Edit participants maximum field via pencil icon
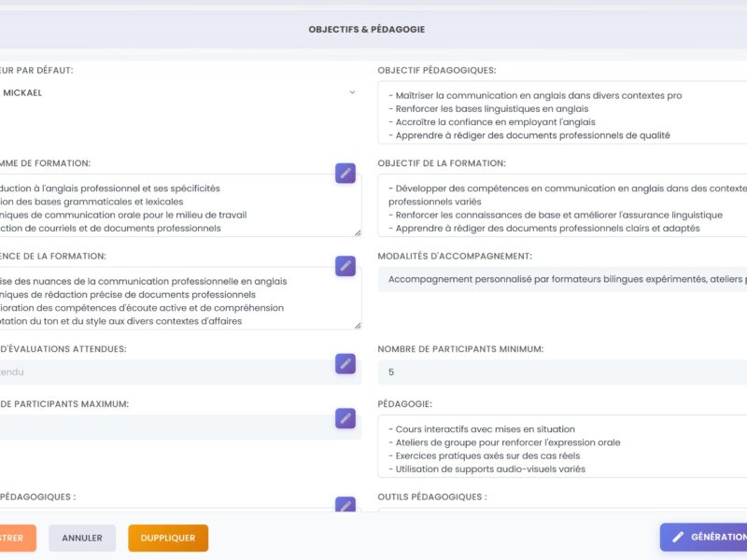747x560 pixels. pos(346,419)
